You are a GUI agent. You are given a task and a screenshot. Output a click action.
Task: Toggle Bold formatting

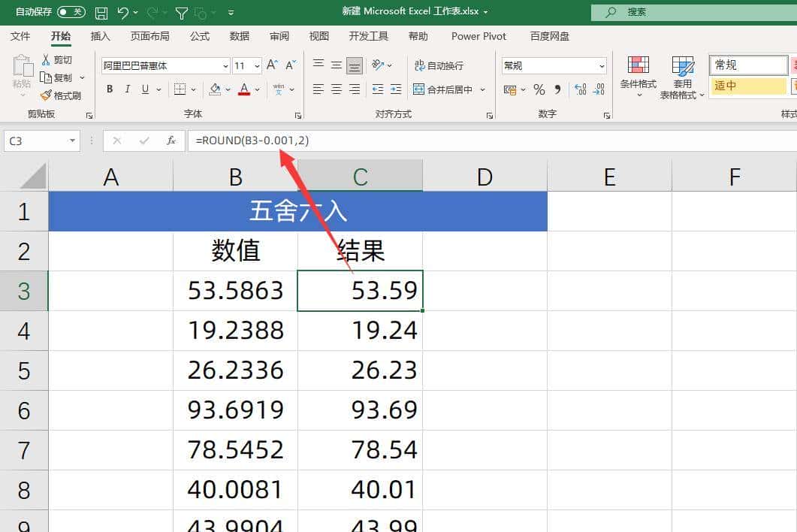click(x=109, y=89)
